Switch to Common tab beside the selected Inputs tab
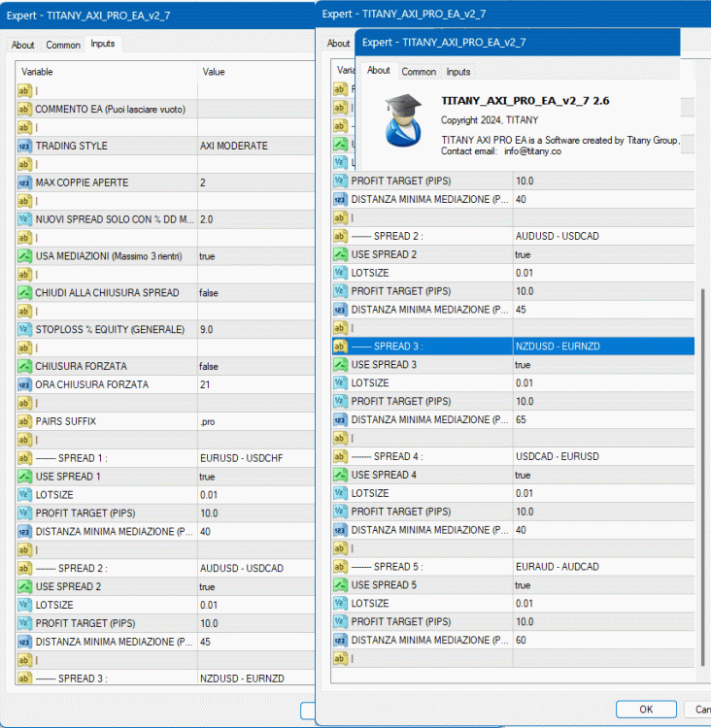Image resolution: width=711 pixels, height=728 pixels. (x=63, y=45)
